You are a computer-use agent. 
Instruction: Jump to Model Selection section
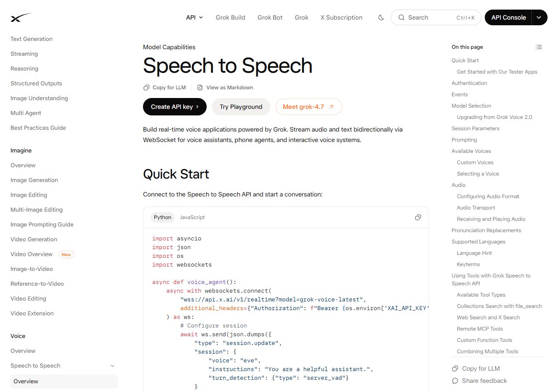471,106
